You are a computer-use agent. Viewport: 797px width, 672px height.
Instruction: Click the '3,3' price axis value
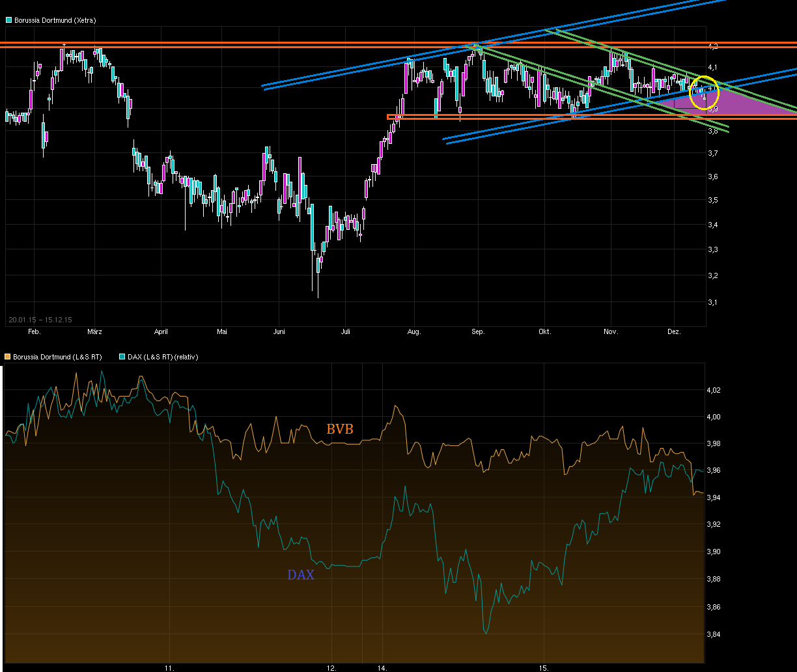714,249
